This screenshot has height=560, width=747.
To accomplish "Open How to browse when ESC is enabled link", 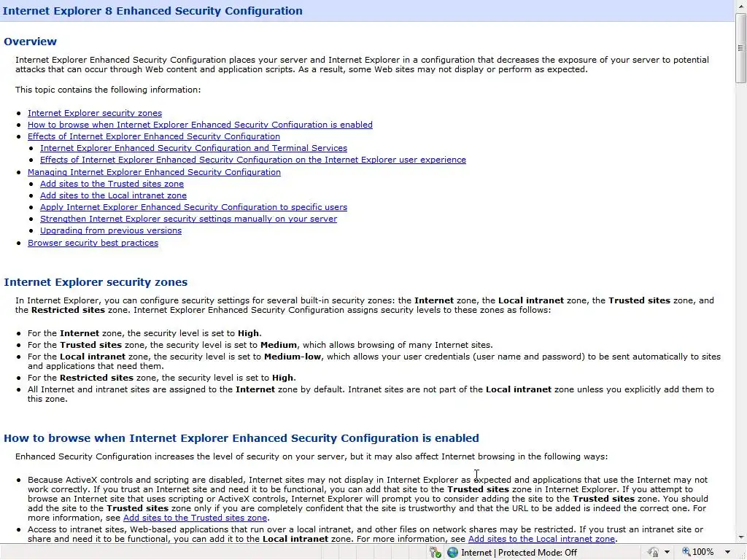I will [200, 125].
